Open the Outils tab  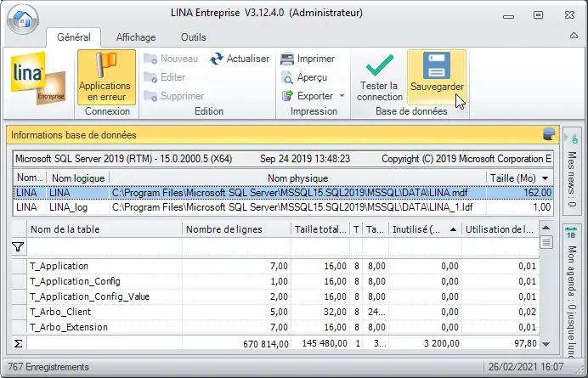(x=193, y=37)
